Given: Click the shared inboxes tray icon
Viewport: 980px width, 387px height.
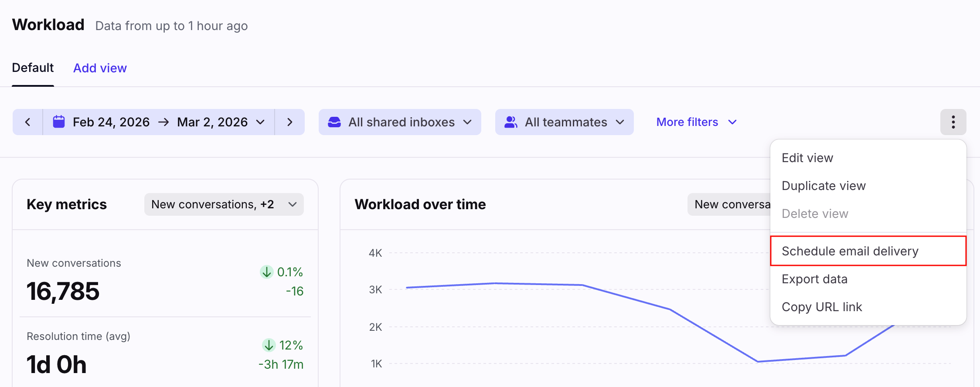Looking at the screenshot, I should click(x=334, y=122).
